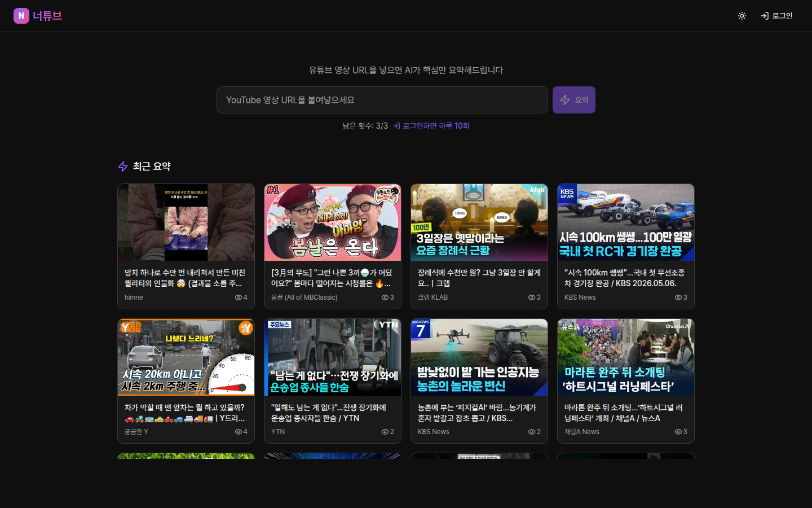Viewport: 812px width, 508px height.
Task: Click the 최근 요약 section heading
Action: coord(152,167)
